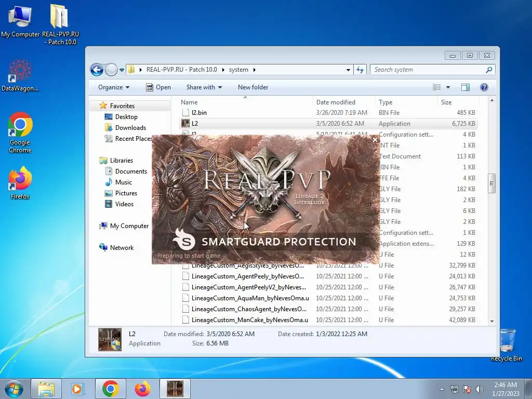Click the Explorer Back arrow button
The height and width of the screenshot is (399, 532).
coord(97,70)
